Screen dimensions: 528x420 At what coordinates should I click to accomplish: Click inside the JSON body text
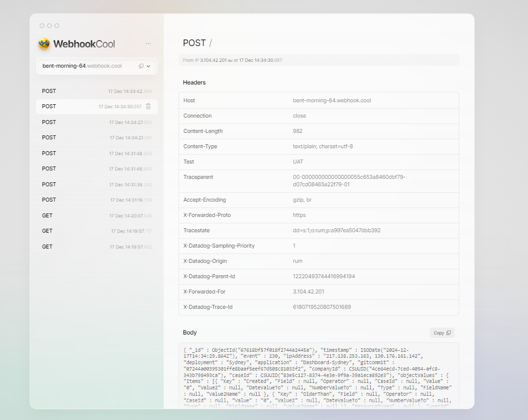(x=316, y=376)
